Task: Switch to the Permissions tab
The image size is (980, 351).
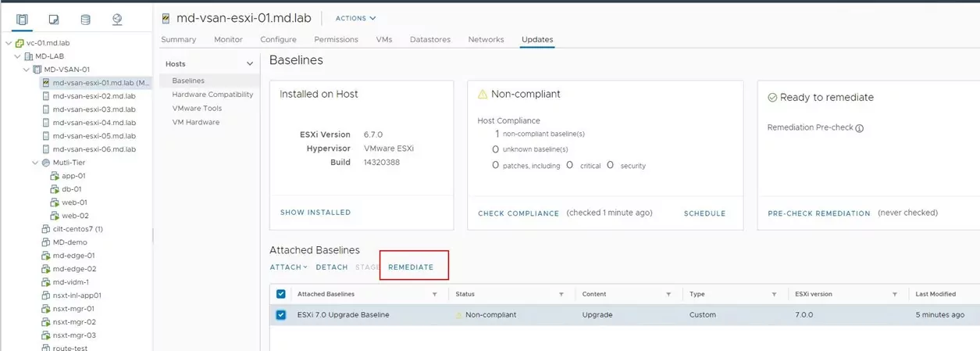Action: (x=336, y=39)
